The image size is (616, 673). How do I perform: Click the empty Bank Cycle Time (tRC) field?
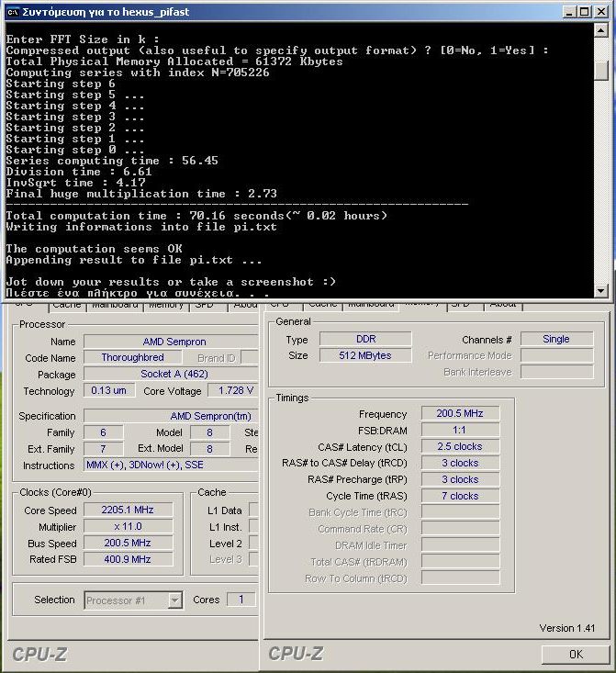click(460, 512)
